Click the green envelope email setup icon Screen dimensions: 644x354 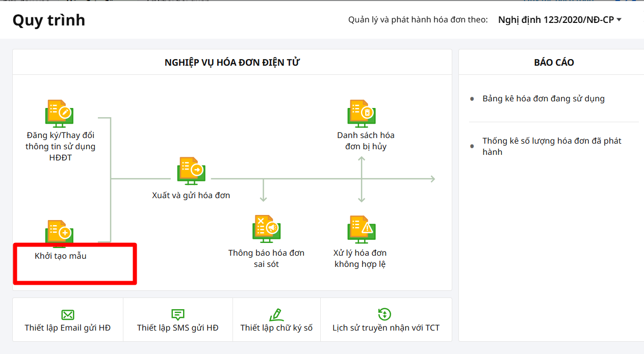pos(67,314)
